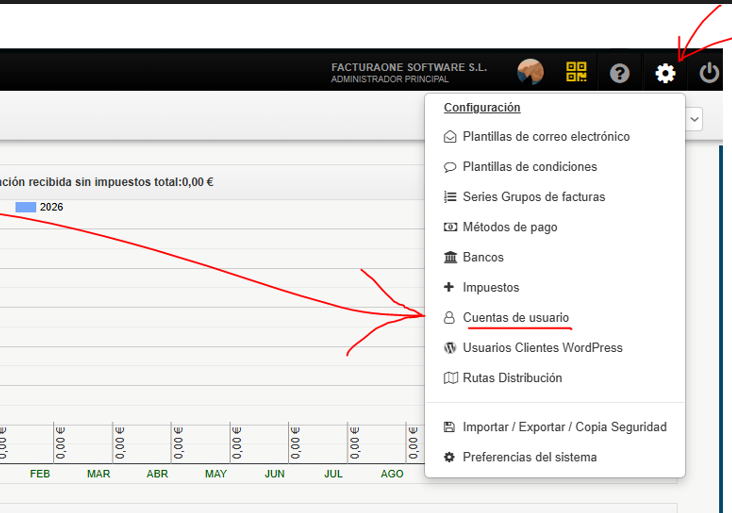Open the user avatar picture
This screenshot has height=513, width=732.
click(x=530, y=72)
